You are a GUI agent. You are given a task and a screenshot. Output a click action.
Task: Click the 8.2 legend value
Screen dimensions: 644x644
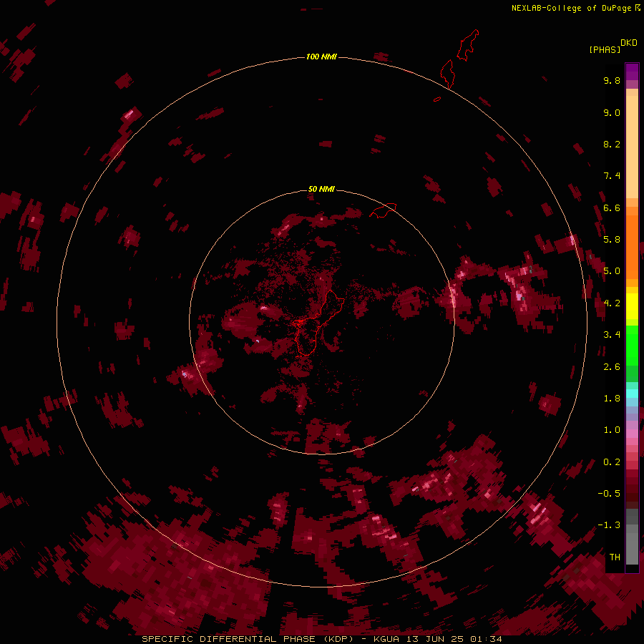point(612,144)
